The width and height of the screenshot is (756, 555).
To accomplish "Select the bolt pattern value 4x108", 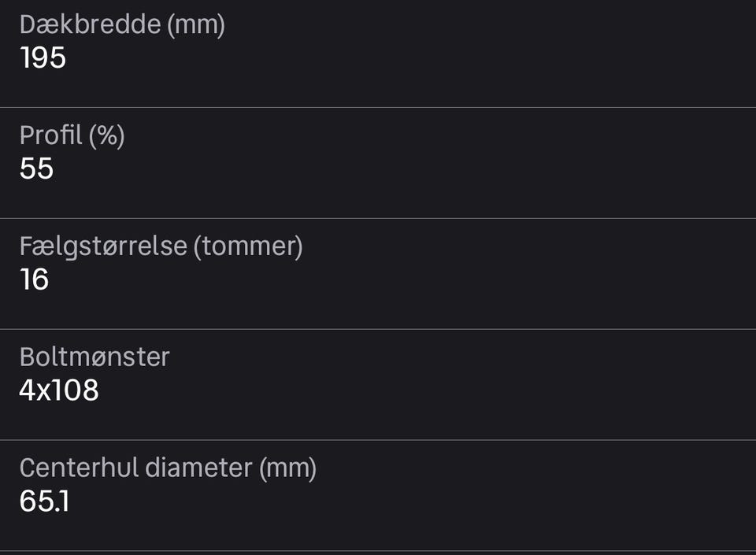I will coord(59,391).
